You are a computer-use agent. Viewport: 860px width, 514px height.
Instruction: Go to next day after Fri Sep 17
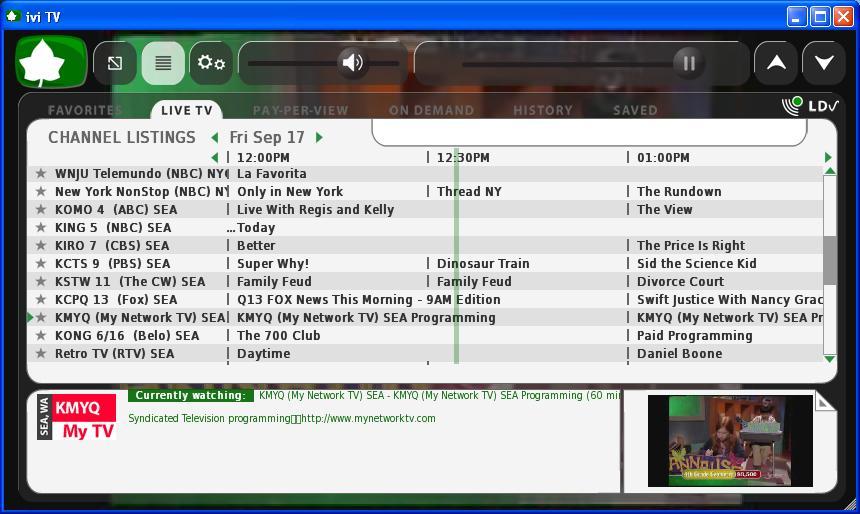320,138
